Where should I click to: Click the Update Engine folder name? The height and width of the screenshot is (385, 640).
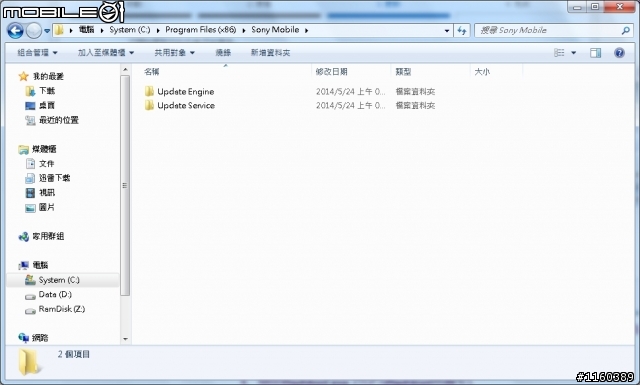point(186,91)
